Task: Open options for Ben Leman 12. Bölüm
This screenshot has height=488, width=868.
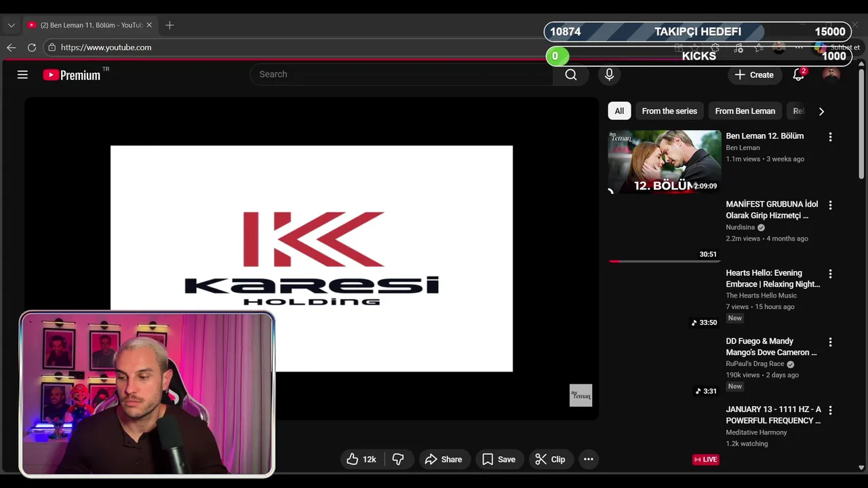Action: point(830,137)
